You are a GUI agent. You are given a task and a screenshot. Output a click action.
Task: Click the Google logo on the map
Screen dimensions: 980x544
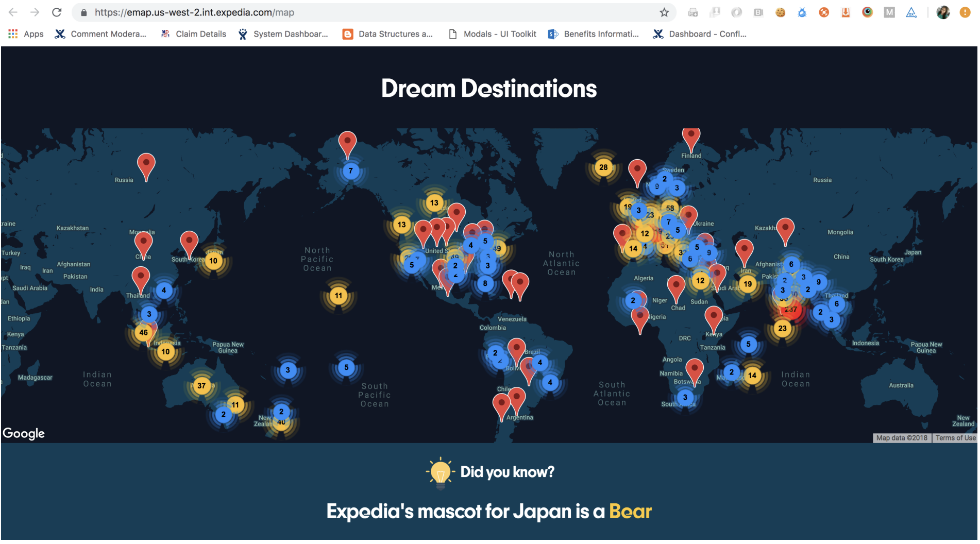pyautogui.click(x=24, y=434)
